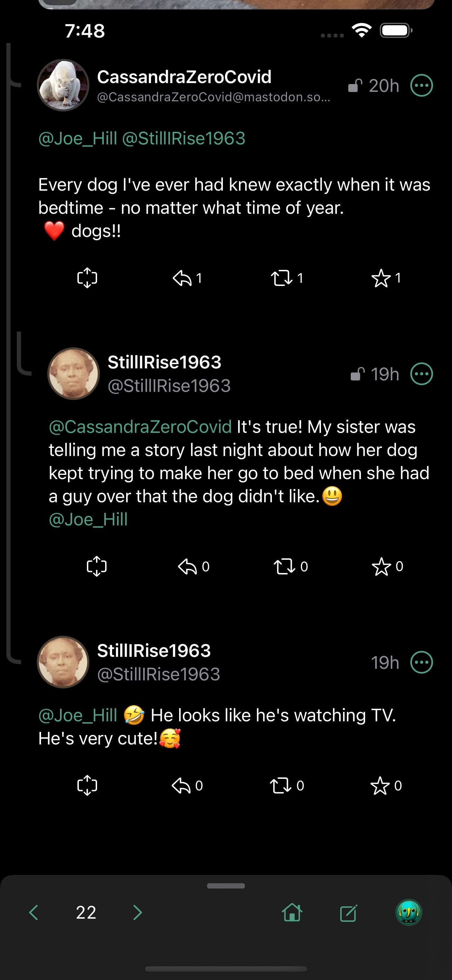Image resolution: width=452 pixels, height=980 pixels.
Task: Favorite the 'He's very cute' post
Action: click(380, 785)
